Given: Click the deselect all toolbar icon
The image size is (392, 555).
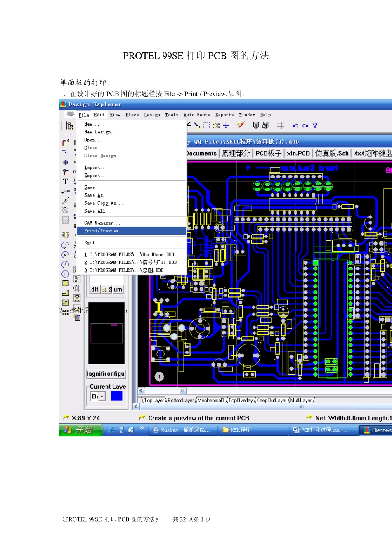Looking at the screenshot, I should [x=217, y=126].
